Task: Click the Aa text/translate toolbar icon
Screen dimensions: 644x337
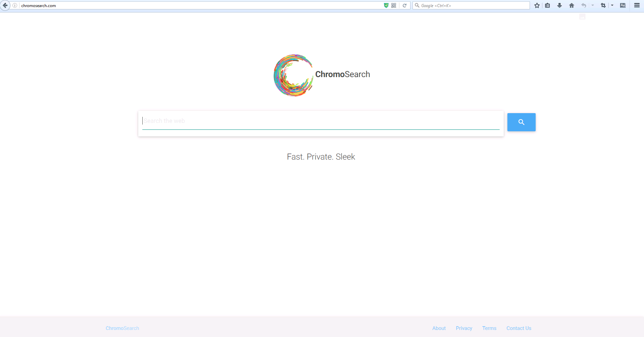Action: (x=623, y=5)
